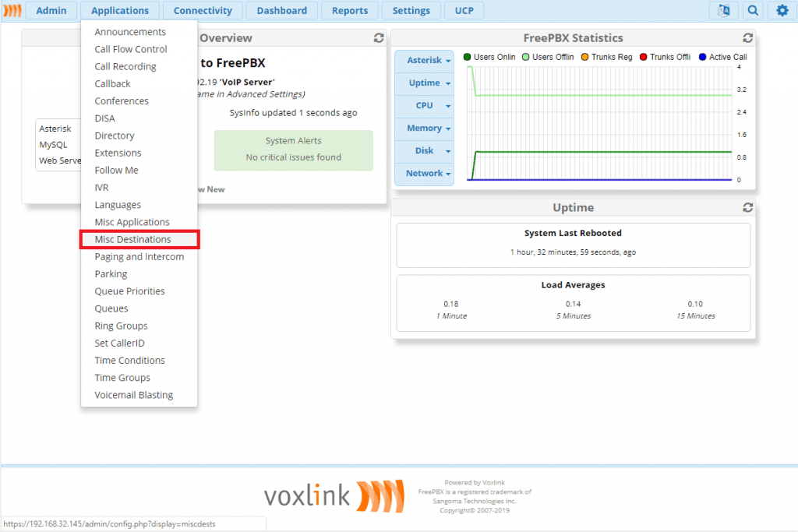Toggle Users Offline legend marker
Screen dimensions: 798x532
[526, 57]
